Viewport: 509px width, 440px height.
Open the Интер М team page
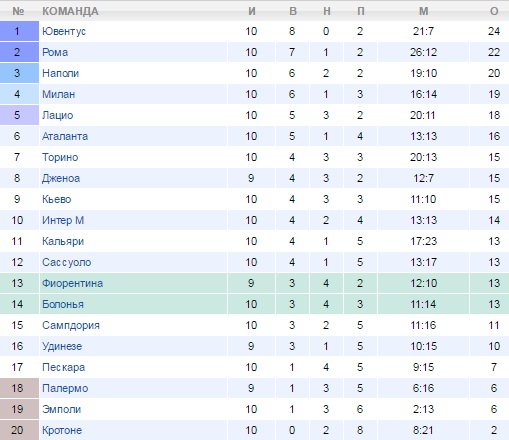click(x=63, y=220)
